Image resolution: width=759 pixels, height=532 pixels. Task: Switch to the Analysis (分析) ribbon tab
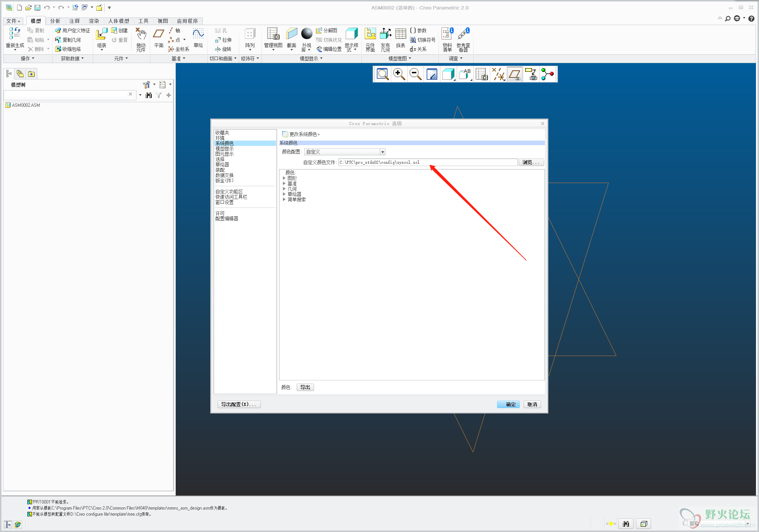point(55,21)
